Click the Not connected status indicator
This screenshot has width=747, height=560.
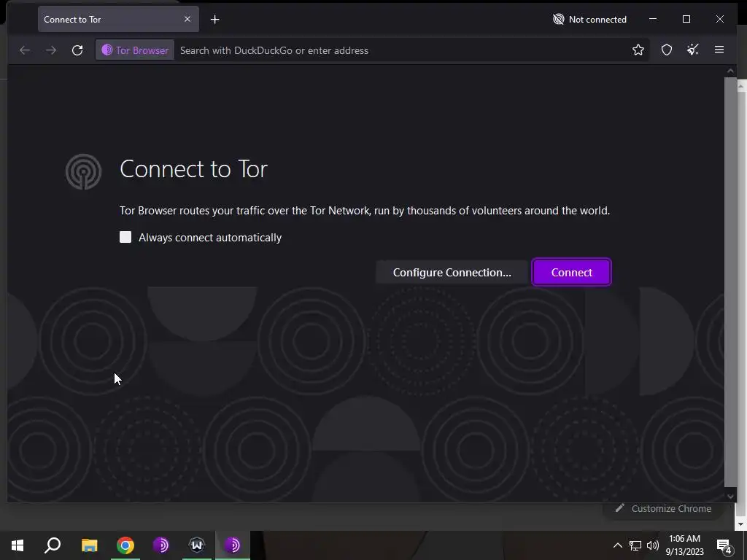[589, 20]
